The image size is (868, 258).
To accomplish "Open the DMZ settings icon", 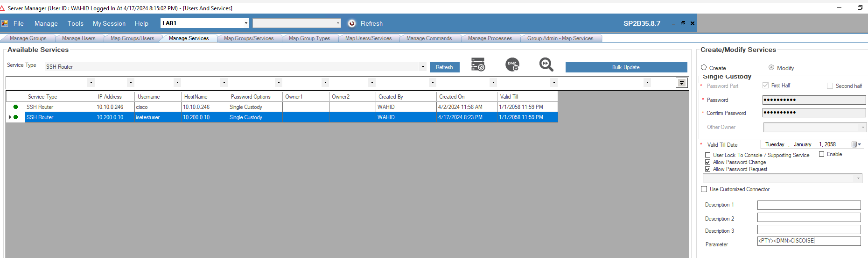I will coord(512,64).
